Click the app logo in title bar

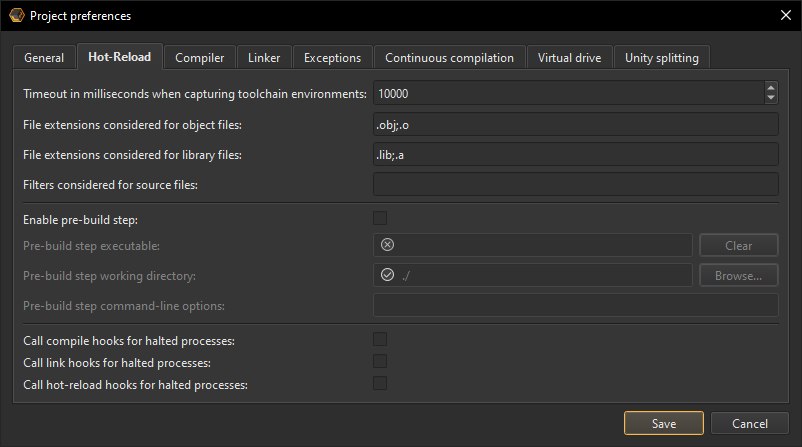pos(16,15)
